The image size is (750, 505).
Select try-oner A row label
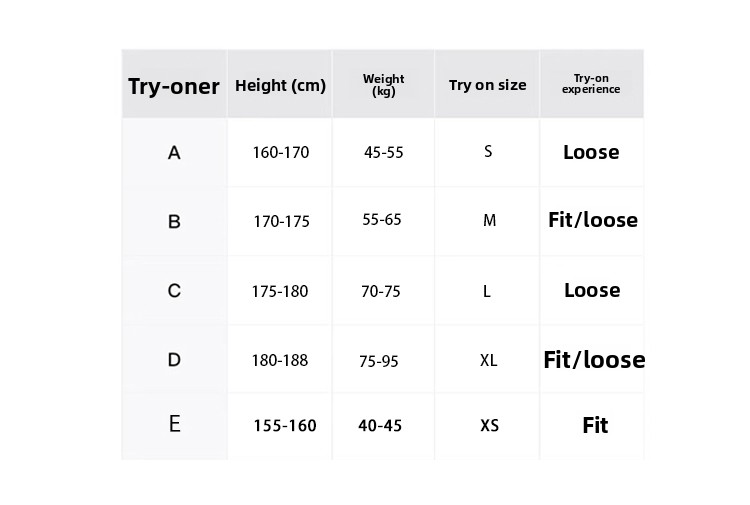coord(174,153)
